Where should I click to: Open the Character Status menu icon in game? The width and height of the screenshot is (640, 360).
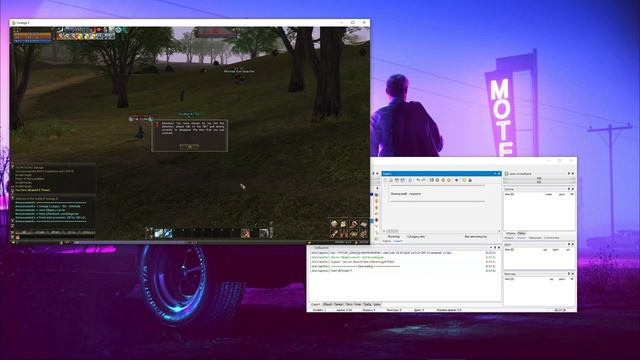tap(334, 224)
